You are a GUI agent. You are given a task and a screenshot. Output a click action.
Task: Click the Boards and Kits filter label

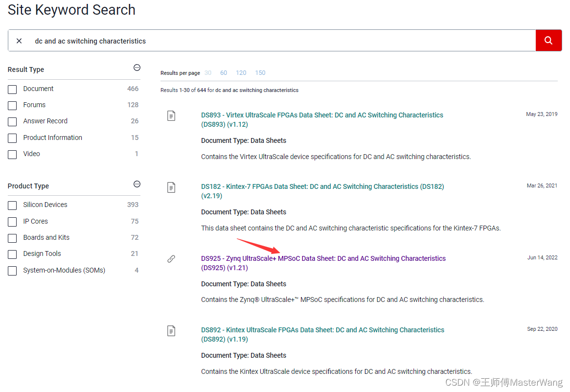pos(46,237)
